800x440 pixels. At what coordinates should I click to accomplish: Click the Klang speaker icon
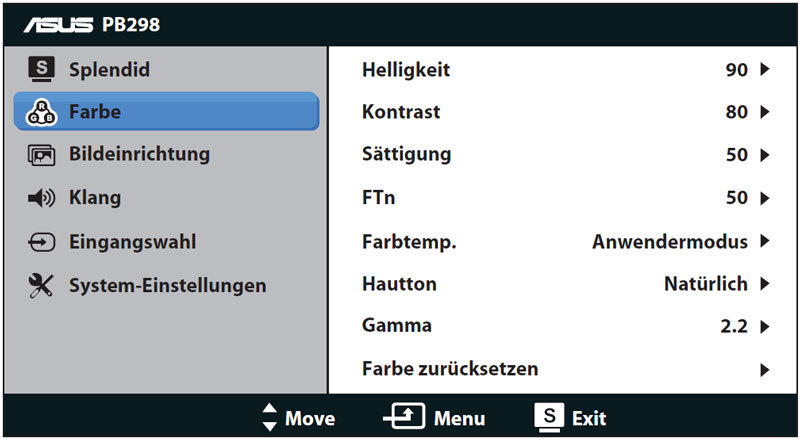click(41, 198)
